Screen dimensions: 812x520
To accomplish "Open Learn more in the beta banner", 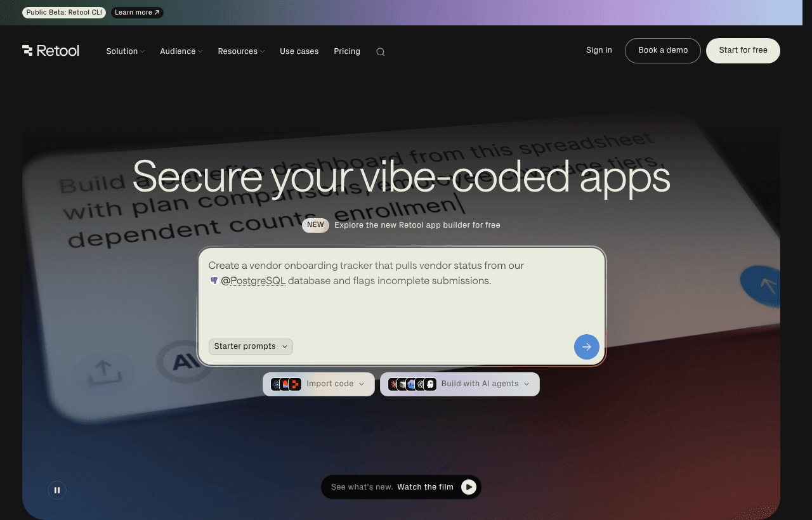I will (x=137, y=13).
